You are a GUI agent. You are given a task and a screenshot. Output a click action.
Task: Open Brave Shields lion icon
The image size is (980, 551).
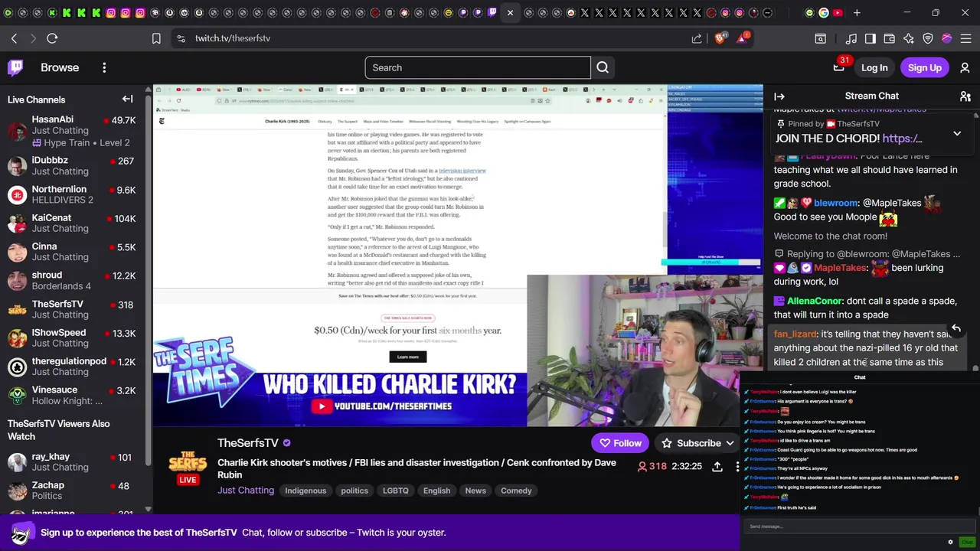(720, 38)
